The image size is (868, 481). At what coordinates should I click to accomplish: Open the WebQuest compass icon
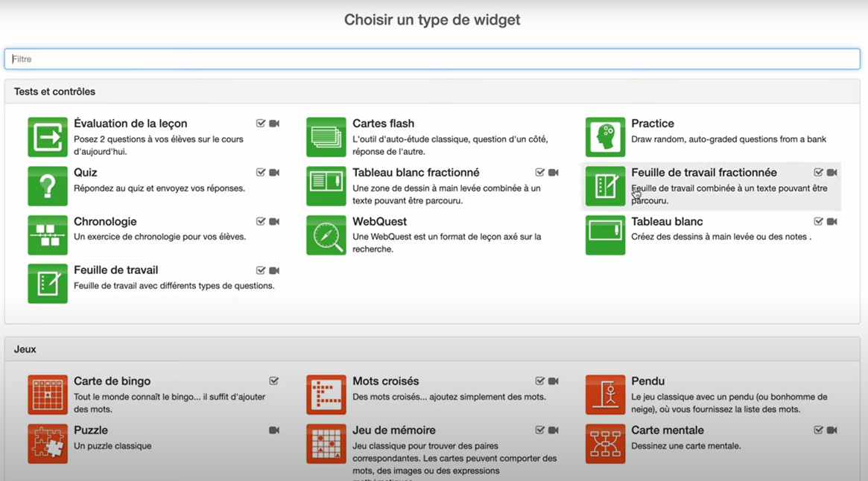326,235
